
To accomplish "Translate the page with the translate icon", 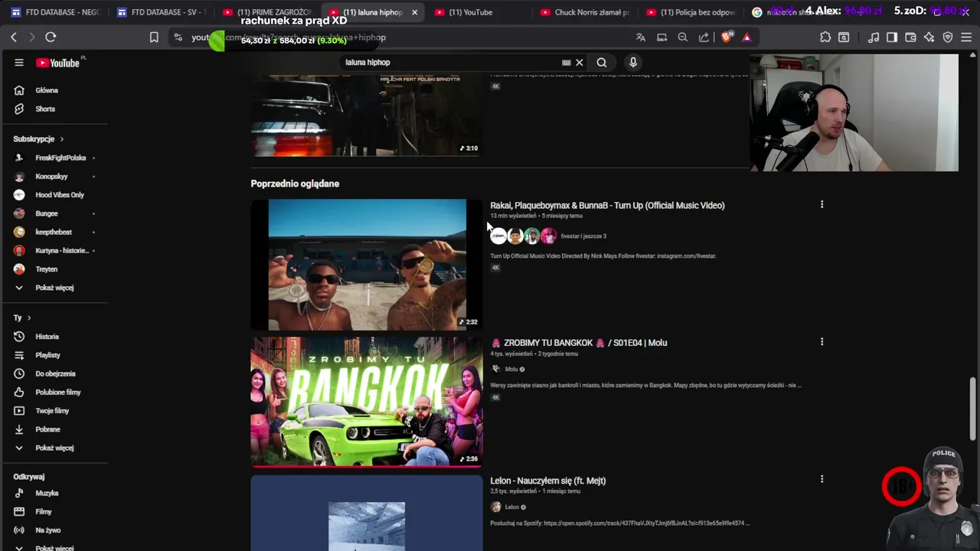I will tap(641, 37).
